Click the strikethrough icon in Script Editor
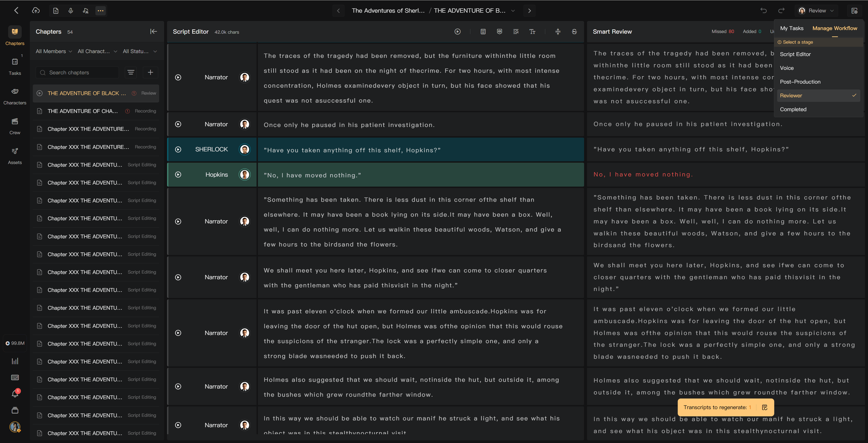This screenshot has height=443, width=868. tap(574, 32)
